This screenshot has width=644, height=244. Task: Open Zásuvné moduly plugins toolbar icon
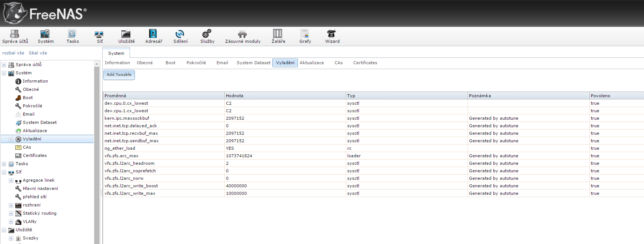(242, 37)
